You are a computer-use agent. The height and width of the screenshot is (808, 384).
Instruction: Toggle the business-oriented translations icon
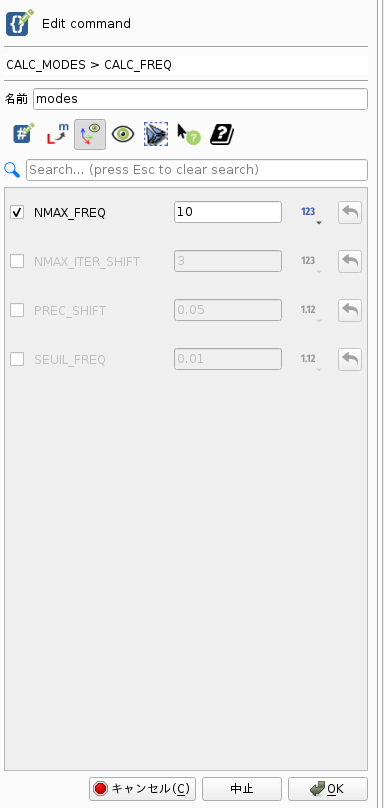tap(57, 134)
